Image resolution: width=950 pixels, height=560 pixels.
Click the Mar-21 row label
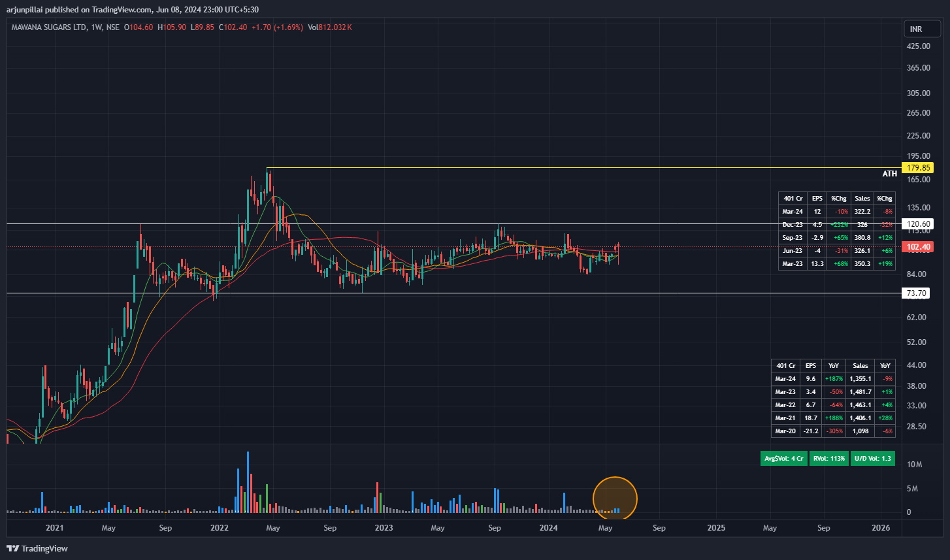click(785, 418)
